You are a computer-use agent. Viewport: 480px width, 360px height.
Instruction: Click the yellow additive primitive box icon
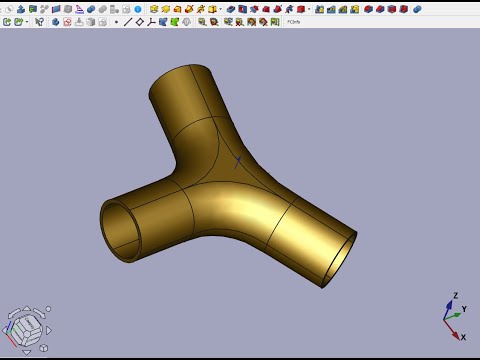(x=212, y=9)
